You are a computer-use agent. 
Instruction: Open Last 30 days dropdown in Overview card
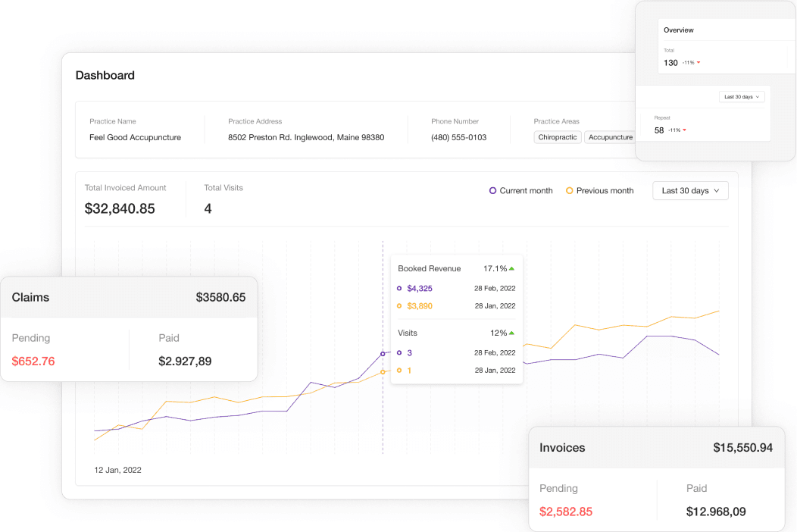[742, 97]
